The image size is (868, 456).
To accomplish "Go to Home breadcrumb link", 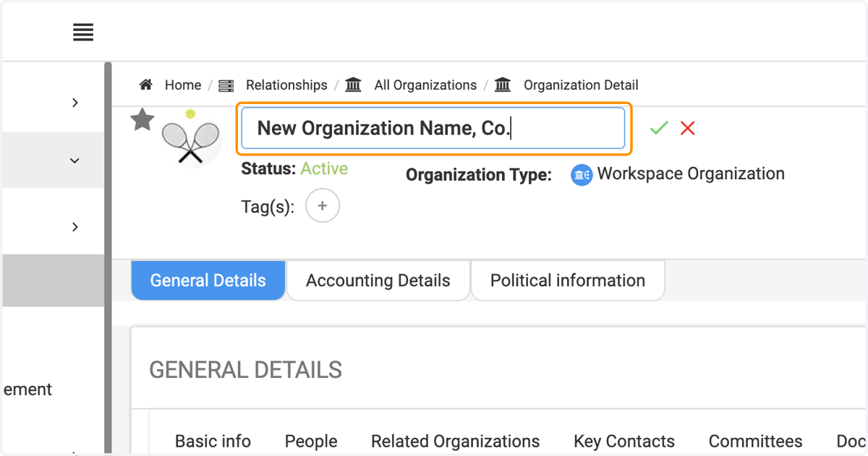I will point(183,85).
